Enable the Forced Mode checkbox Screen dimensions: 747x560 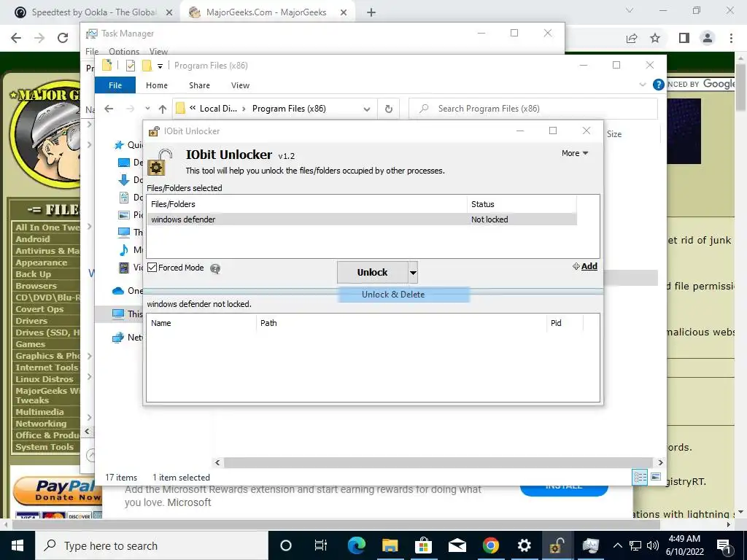[x=152, y=268]
